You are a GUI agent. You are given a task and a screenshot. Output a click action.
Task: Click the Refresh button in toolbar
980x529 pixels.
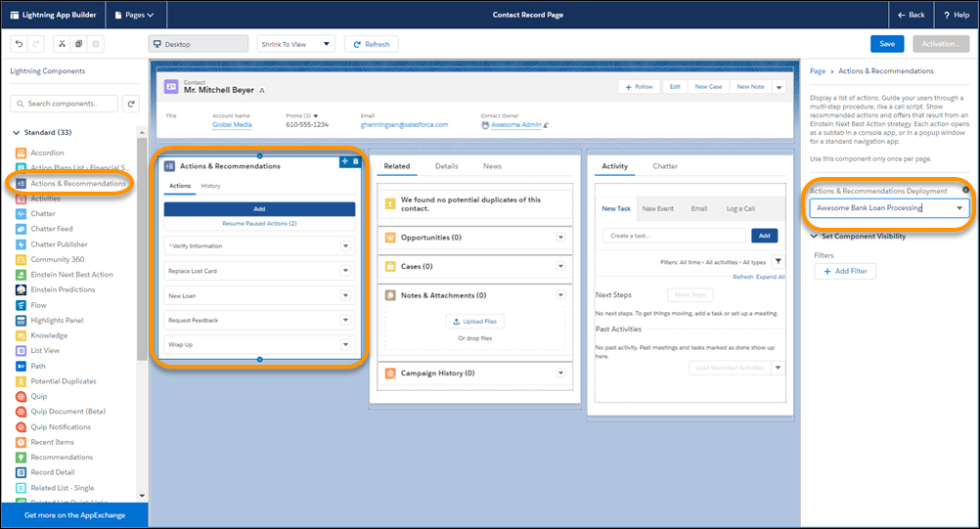372,44
